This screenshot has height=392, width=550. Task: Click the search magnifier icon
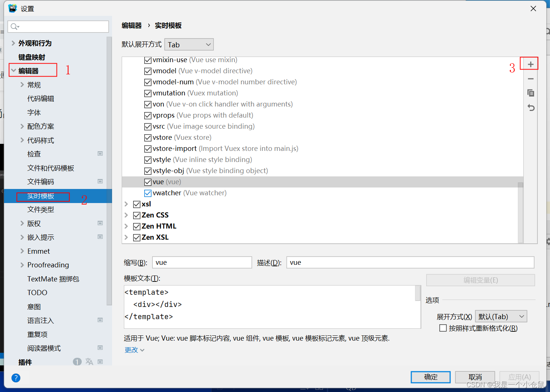point(14,27)
